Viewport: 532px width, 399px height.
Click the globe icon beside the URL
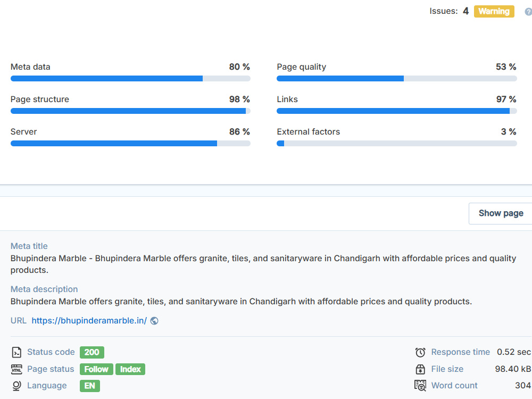pos(154,321)
